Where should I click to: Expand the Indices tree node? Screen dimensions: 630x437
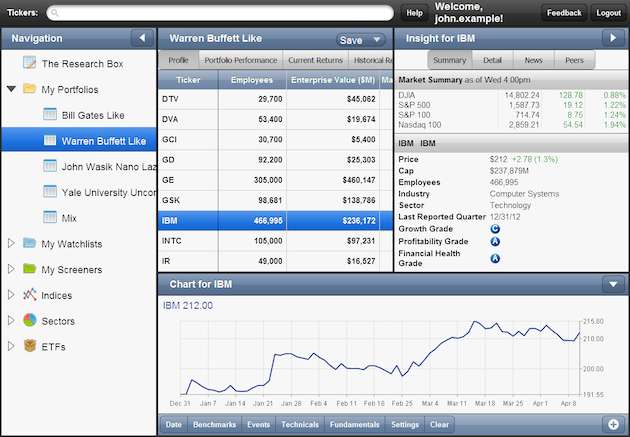coord(11,294)
